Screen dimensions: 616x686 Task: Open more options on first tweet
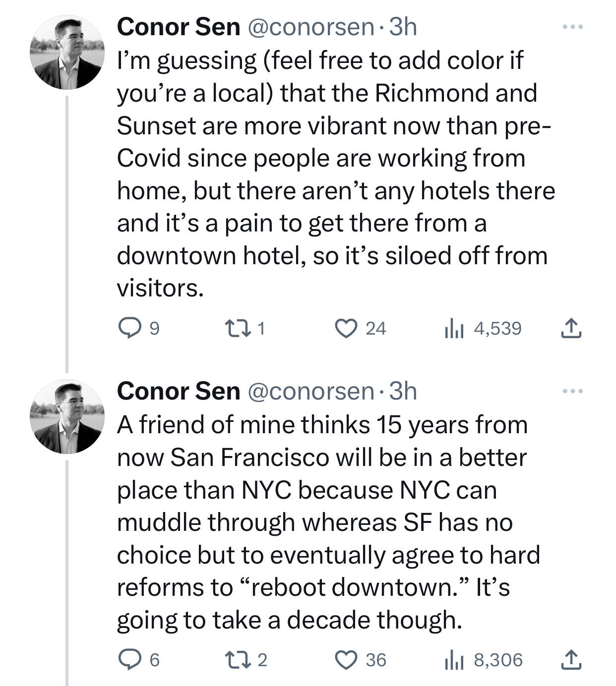[x=573, y=27]
